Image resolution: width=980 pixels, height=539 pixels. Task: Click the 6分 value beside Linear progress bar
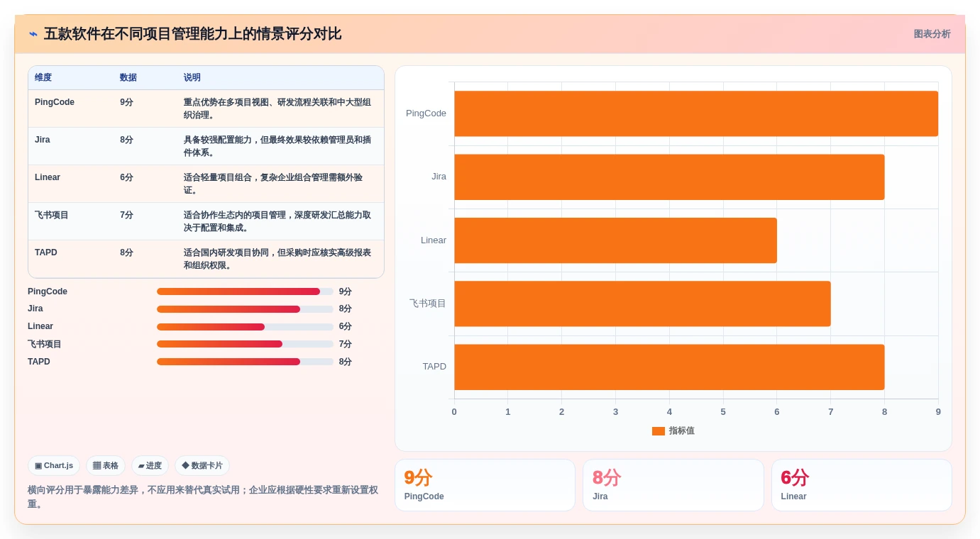pyautogui.click(x=346, y=326)
